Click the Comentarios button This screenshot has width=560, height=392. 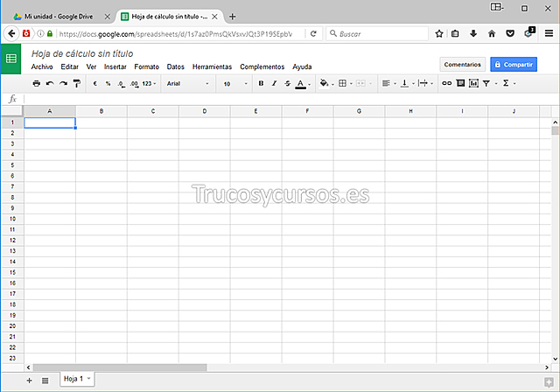463,65
